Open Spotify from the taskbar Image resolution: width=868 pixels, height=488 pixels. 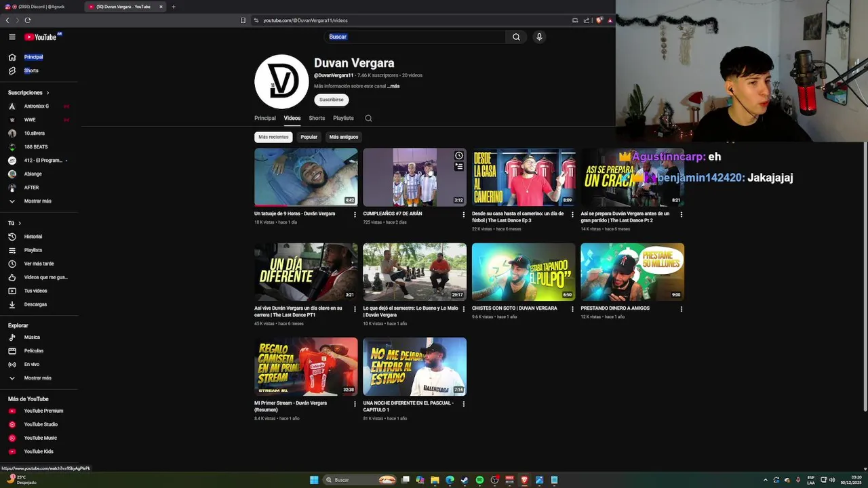[479, 480]
